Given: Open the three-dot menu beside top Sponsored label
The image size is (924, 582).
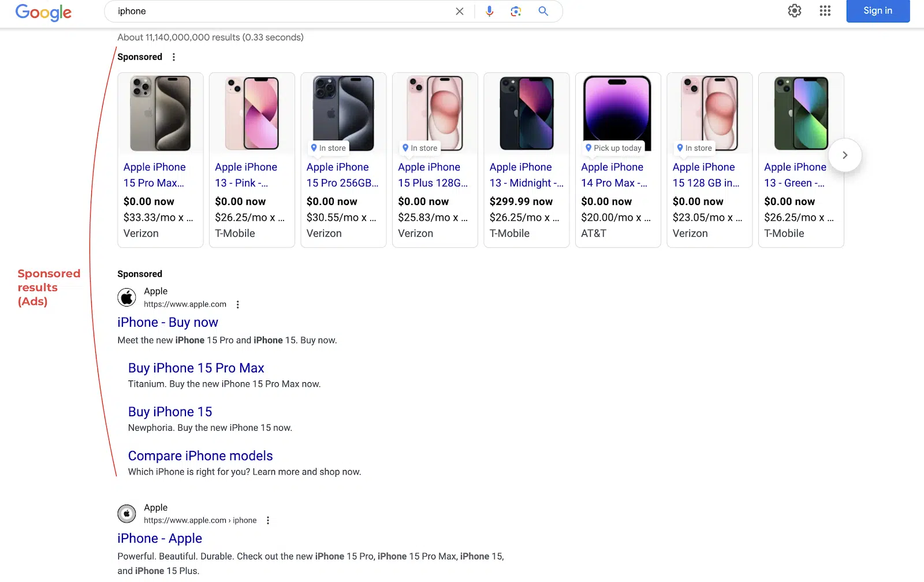Looking at the screenshot, I should point(174,57).
